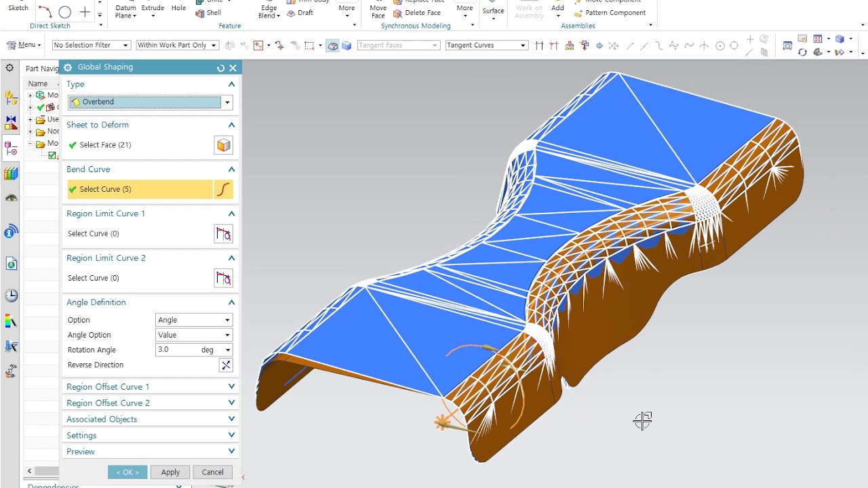Open the Option Angle dropdown
The image size is (868, 488).
pos(227,320)
